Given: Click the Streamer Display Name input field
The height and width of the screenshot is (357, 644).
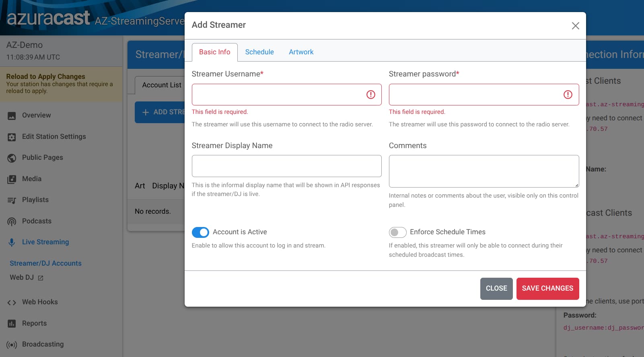Looking at the screenshot, I should click(x=286, y=166).
